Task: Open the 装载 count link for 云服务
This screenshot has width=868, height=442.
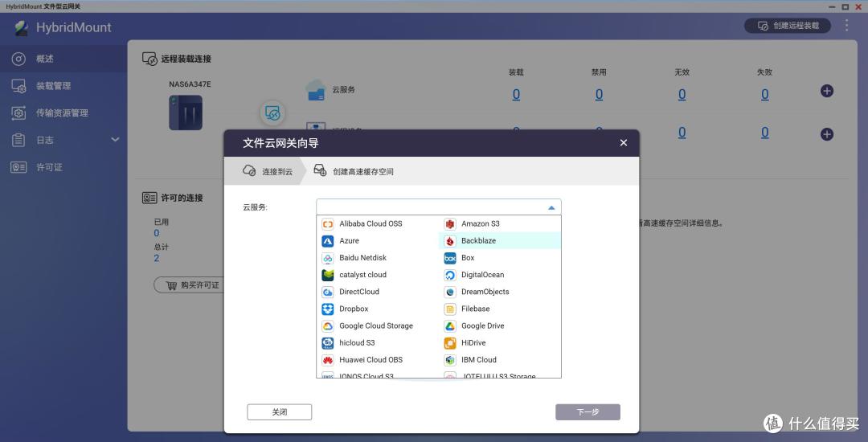Action: click(x=516, y=95)
